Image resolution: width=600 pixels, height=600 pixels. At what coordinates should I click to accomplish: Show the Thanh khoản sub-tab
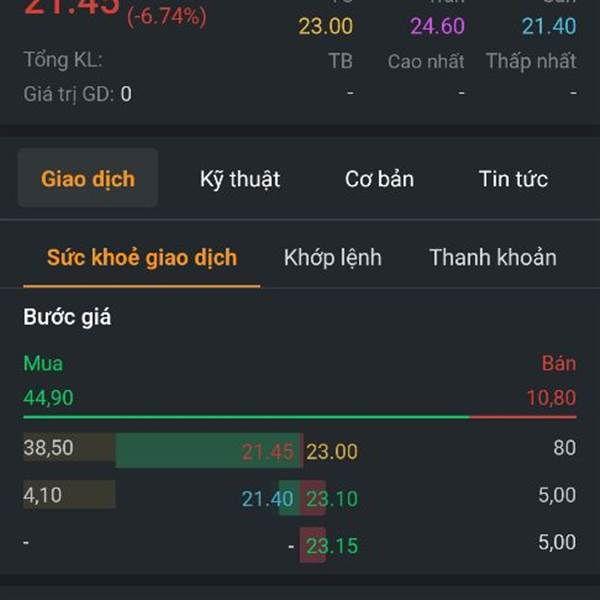click(492, 258)
